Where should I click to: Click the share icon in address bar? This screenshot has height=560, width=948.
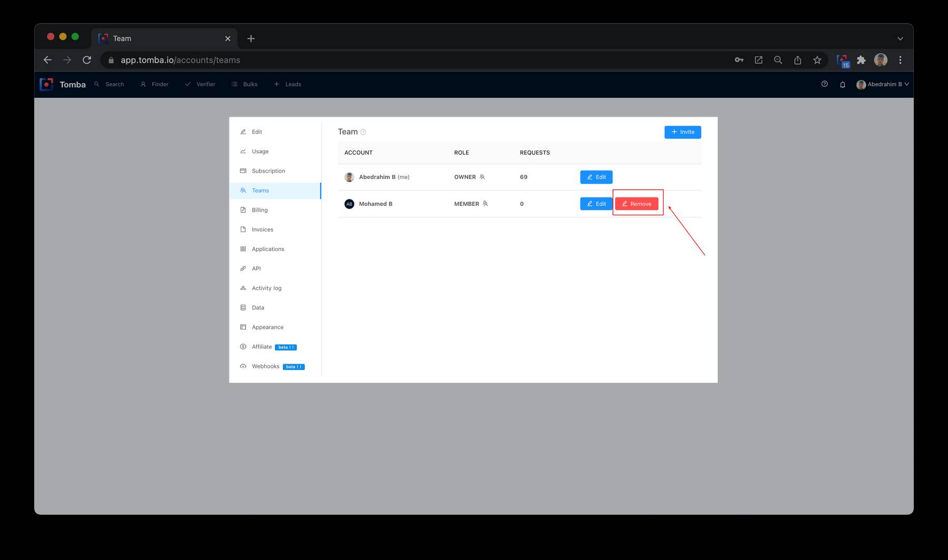(x=797, y=60)
